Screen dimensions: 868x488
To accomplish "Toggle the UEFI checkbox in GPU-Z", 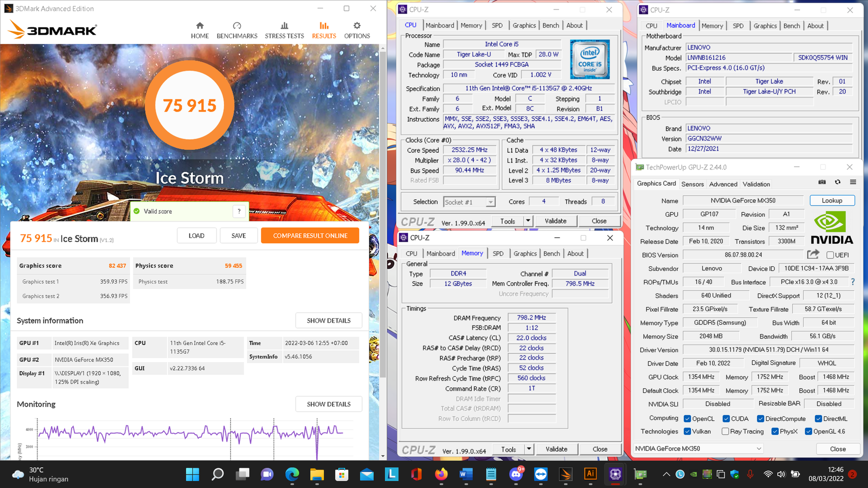I will pos(830,255).
